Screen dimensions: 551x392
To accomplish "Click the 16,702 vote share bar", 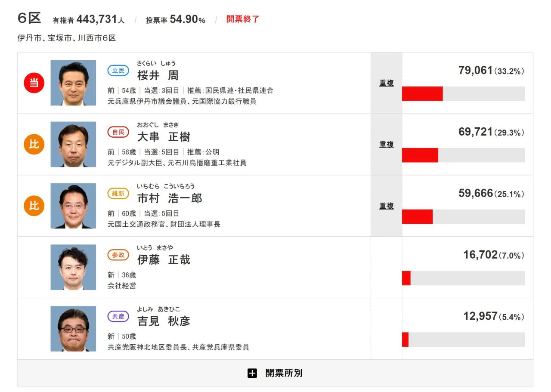I will tap(463, 278).
